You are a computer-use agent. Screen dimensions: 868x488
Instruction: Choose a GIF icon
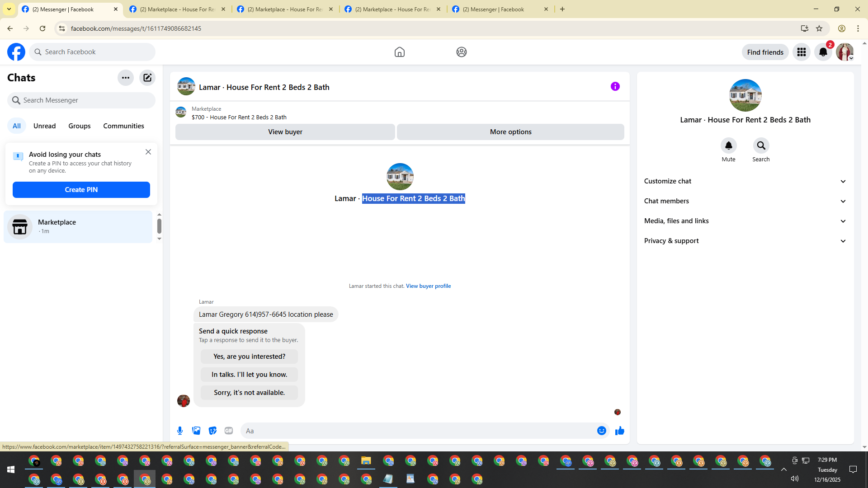pyautogui.click(x=229, y=431)
